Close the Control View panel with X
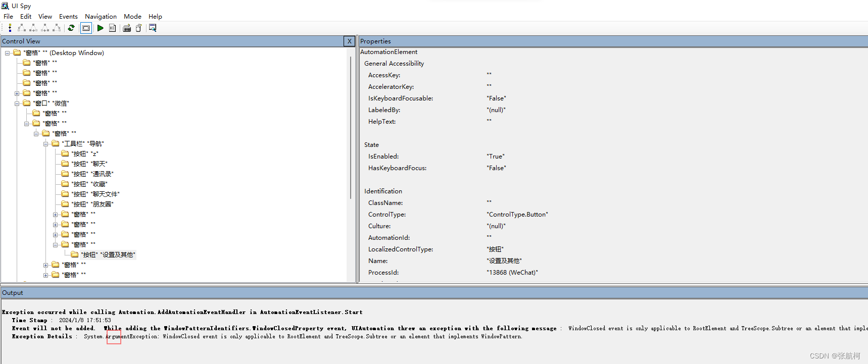The height and width of the screenshot is (364, 868). tap(349, 41)
